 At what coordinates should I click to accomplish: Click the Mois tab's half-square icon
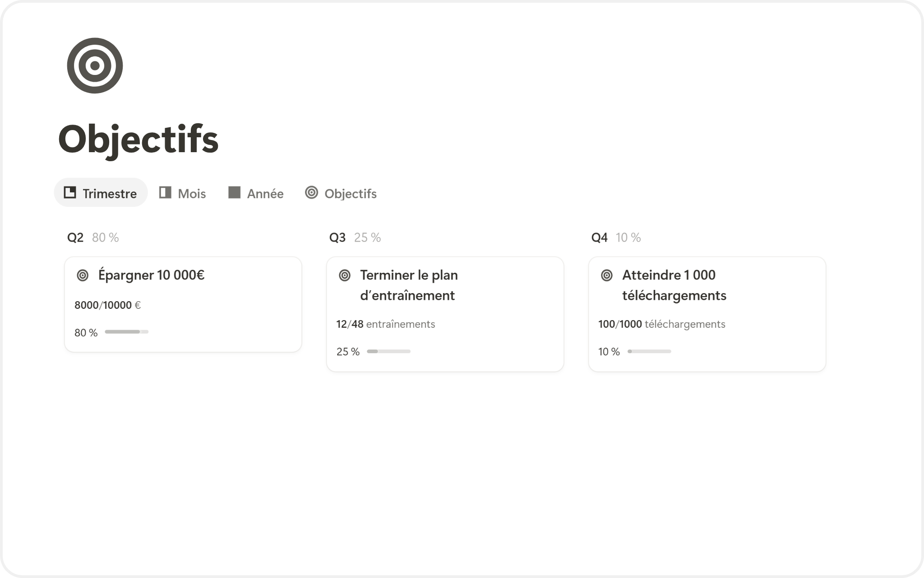pos(165,193)
